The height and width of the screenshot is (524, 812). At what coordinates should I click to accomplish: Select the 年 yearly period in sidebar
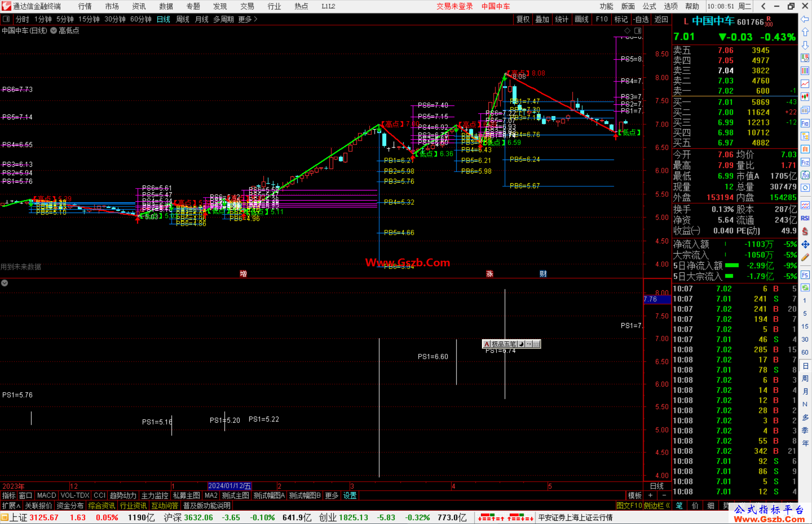coord(805,443)
